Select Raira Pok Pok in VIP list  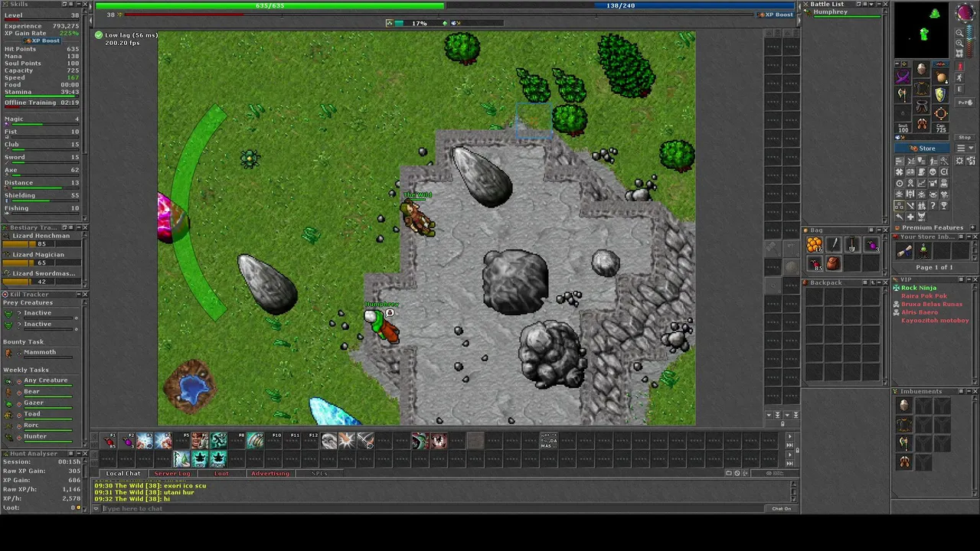pos(924,296)
